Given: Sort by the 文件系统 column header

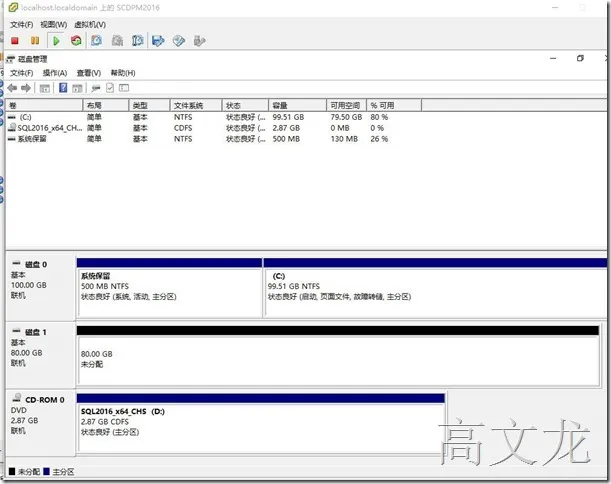Looking at the screenshot, I should 196,105.
